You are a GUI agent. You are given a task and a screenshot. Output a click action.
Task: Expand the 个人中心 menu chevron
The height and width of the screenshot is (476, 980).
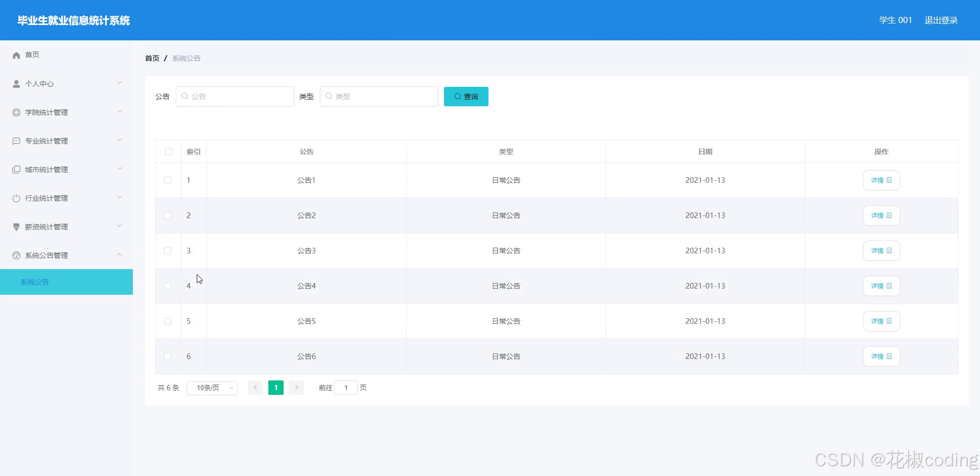pyautogui.click(x=120, y=83)
